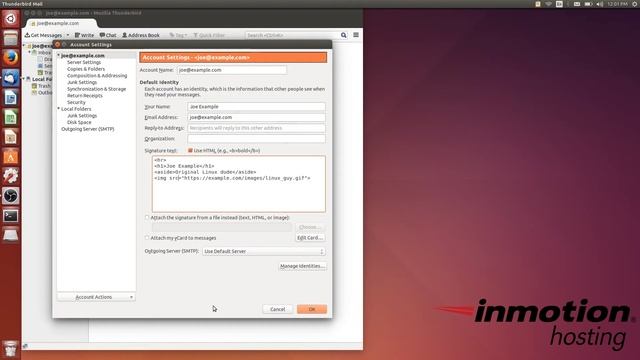The height and width of the screenshot is (360, 640).
Task: Open the Thunderbird hamburger menu
Action: 356,35
